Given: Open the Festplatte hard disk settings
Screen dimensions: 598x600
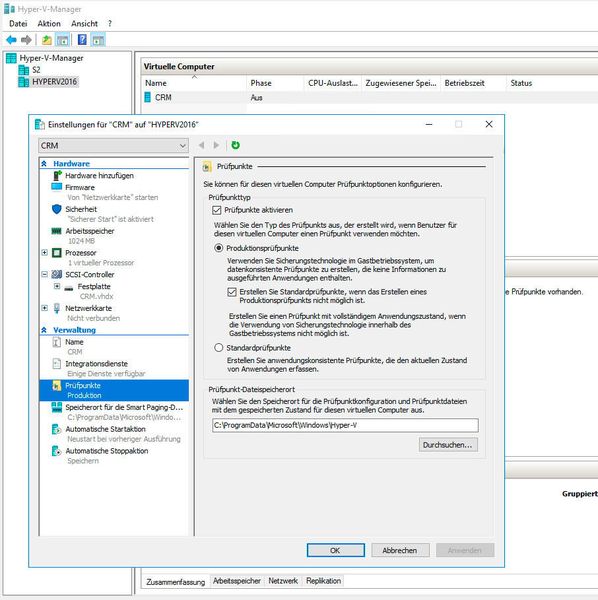Looking at the screenshot, I should [x=93, y=287].
